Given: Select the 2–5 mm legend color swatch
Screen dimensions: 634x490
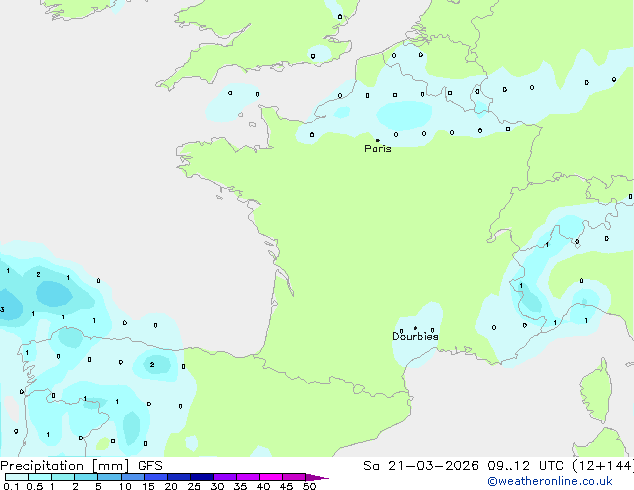Looking at the screenshot, I should 86,477.
